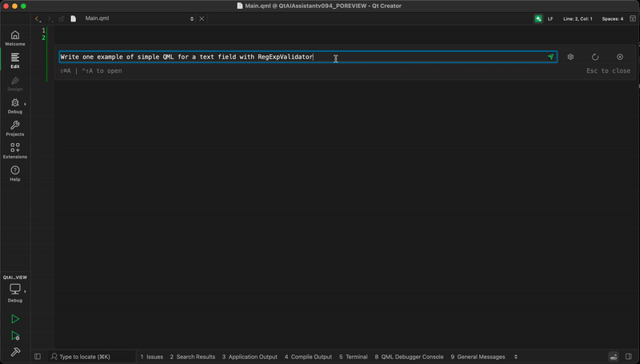Open the Terminal output pane
This screenshot has height=364, width=640.
[x=353, y=357]
